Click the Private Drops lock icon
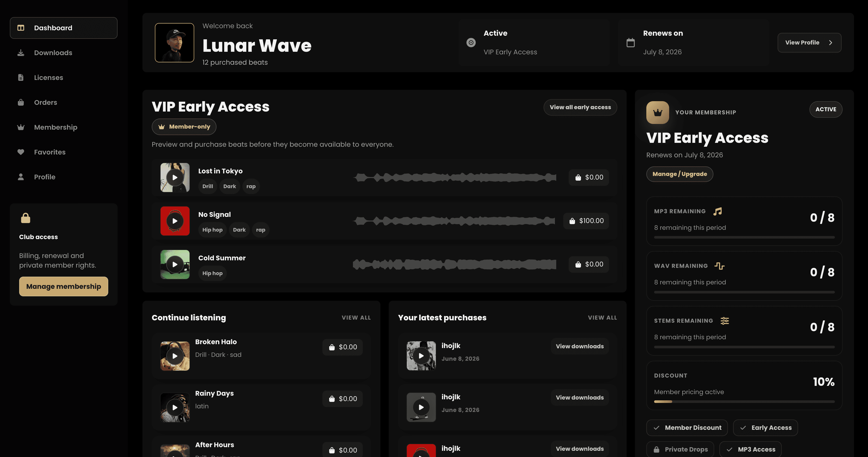This screenshot has height=457, width=868. 656,449
